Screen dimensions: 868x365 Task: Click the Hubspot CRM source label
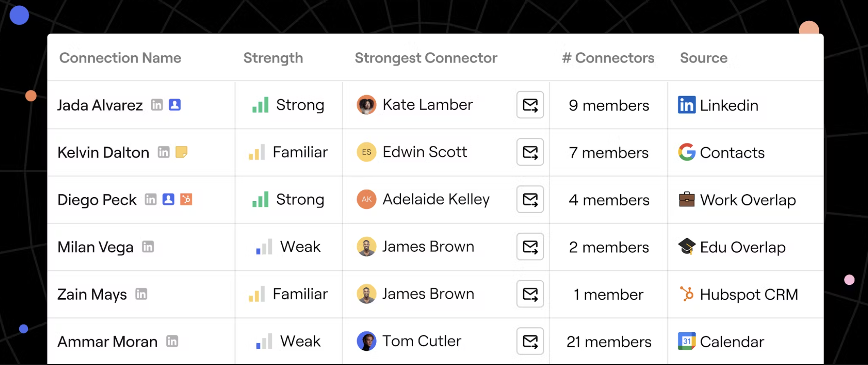pyautogui.click(x=748, y=295)
